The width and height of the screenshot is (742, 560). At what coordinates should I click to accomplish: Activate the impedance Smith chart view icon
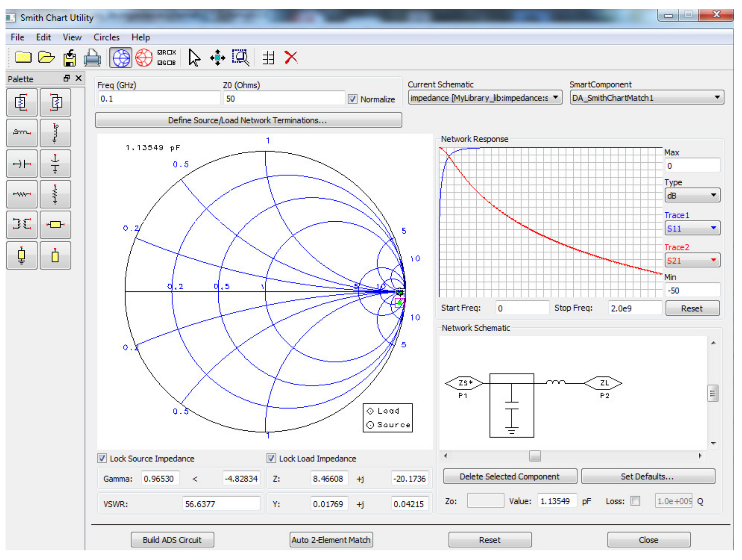[121, 58]
